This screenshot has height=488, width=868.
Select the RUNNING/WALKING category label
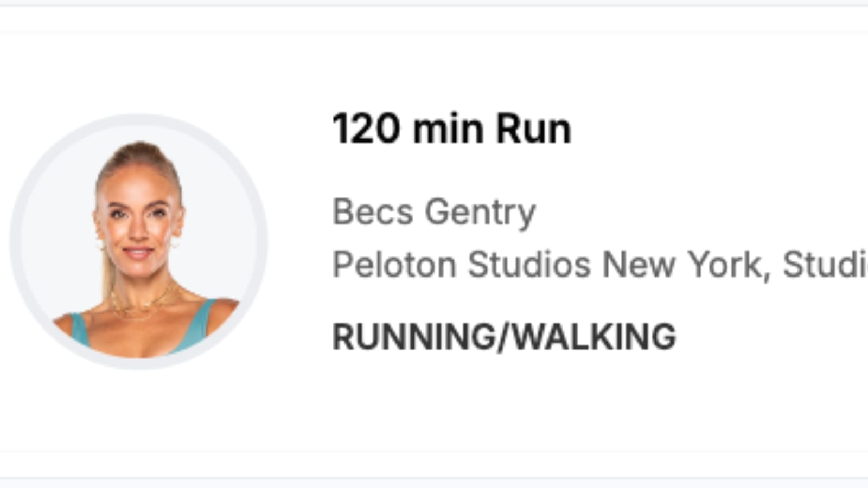point(504,336)
